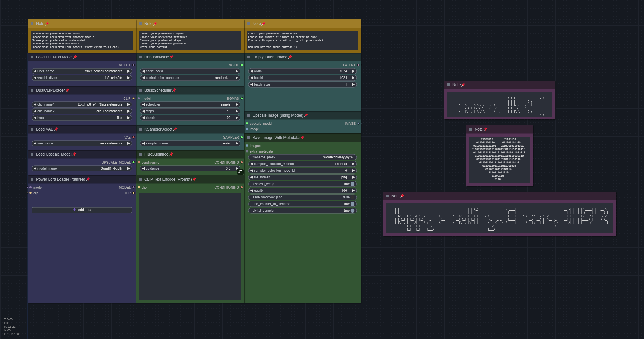
Task: Collapse the Empty Latent Image node square
Action: pos(248,57)
